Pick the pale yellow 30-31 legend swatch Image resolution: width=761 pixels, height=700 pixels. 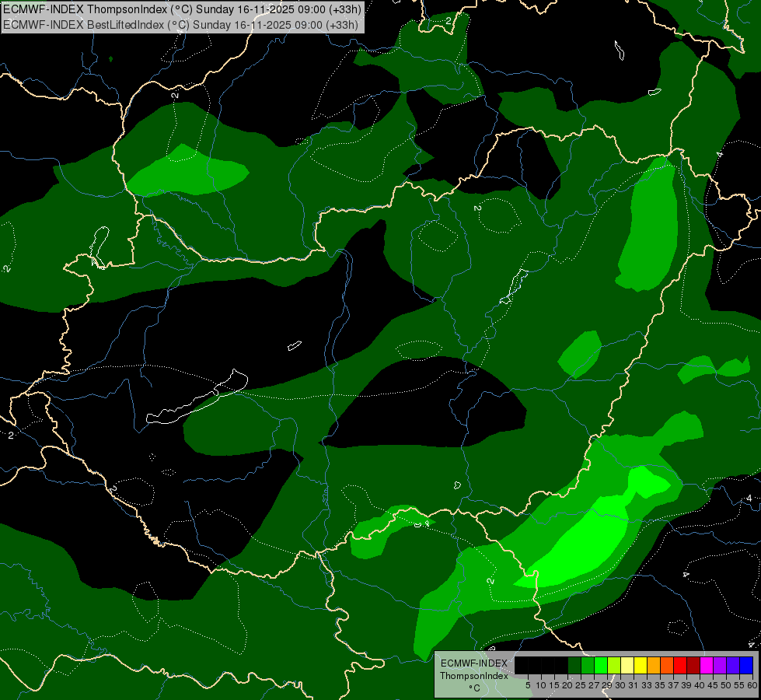(x=627, y=665)
